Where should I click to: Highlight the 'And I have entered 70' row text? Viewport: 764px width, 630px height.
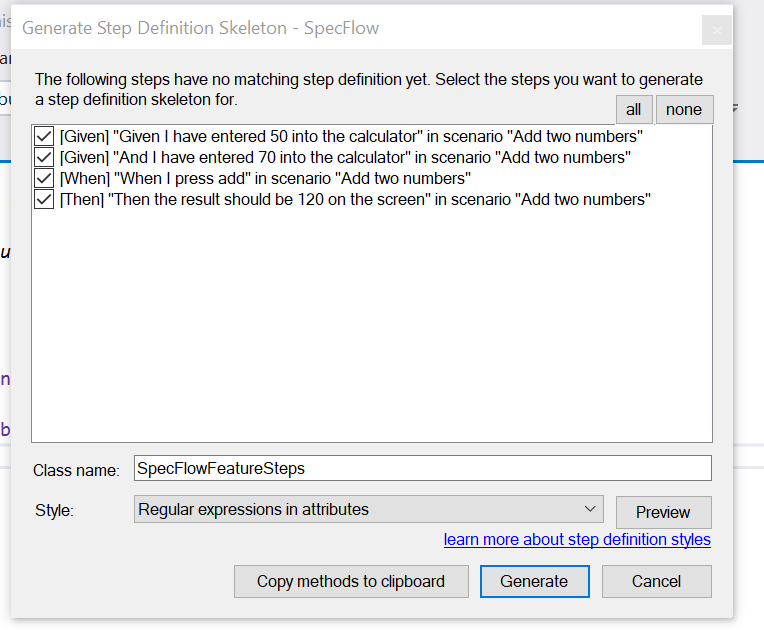point(345,157)
